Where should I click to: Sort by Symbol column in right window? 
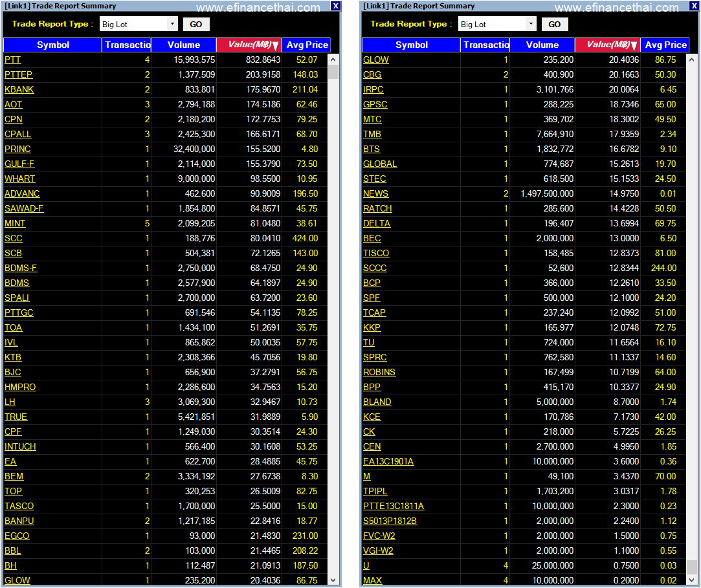pos(411,45)
